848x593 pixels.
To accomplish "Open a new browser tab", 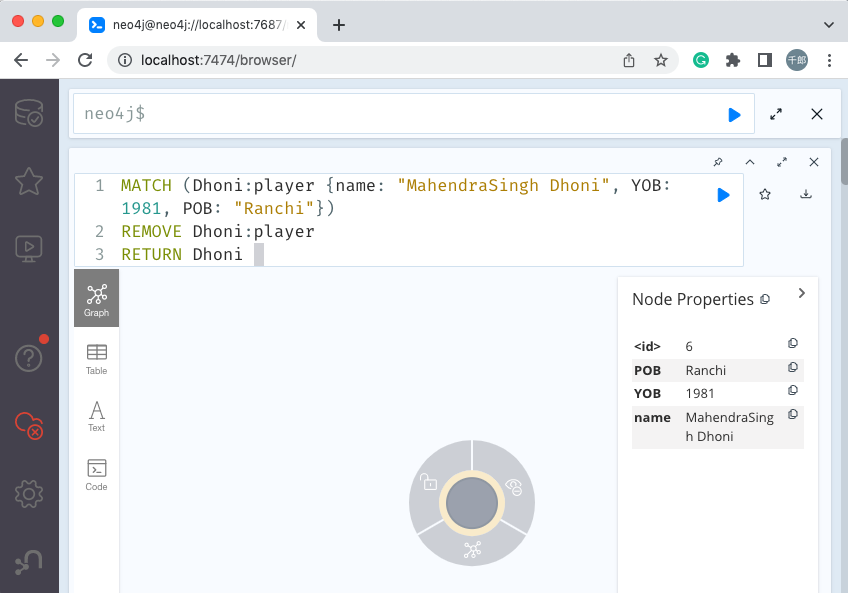I will [339, 25].
